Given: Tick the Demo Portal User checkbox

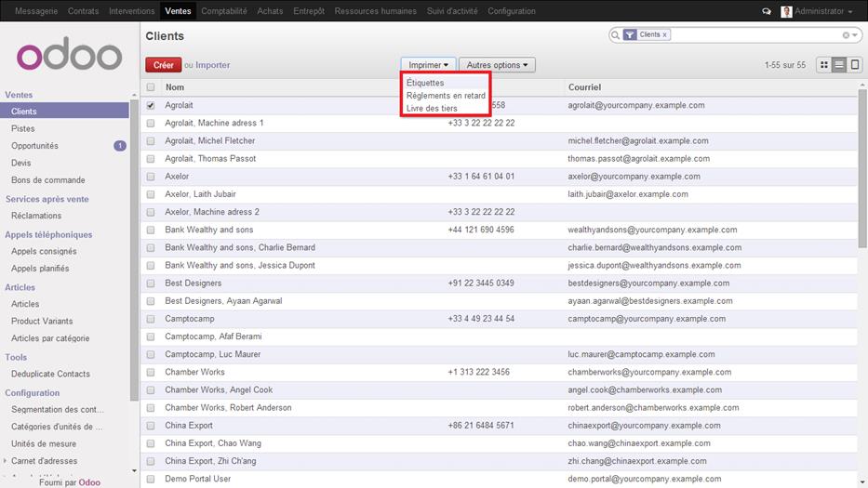Looking at the screenshot, I should click(x=151, y=479).
